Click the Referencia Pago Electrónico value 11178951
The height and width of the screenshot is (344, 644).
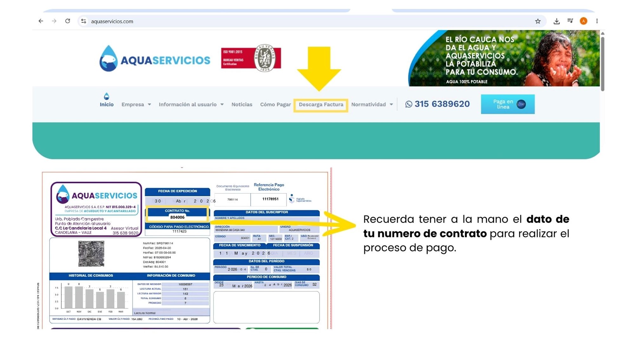270,199
